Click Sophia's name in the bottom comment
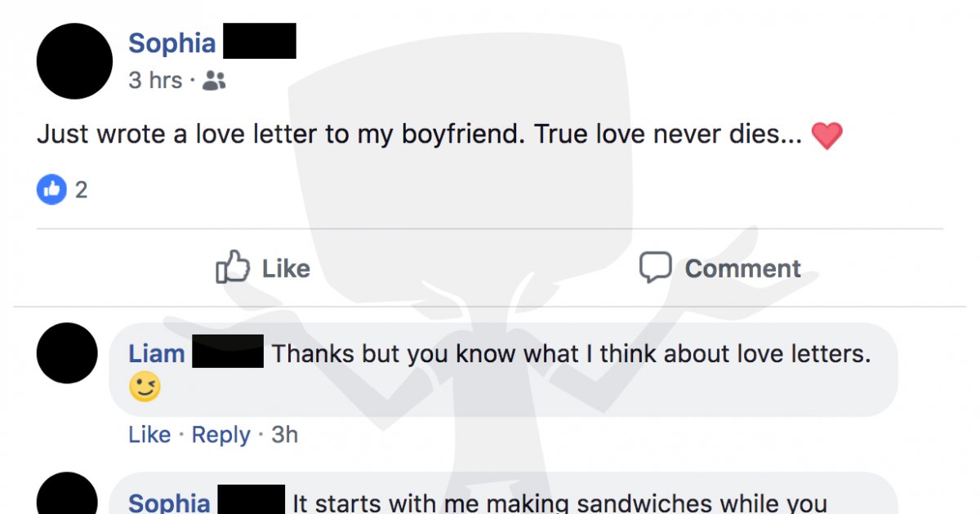 [x=169, y=503]
